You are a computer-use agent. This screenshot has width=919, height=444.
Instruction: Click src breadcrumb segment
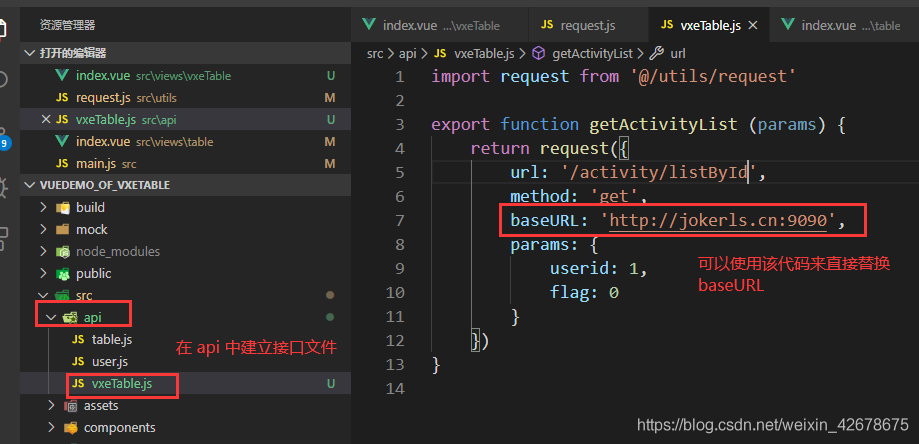375,53
